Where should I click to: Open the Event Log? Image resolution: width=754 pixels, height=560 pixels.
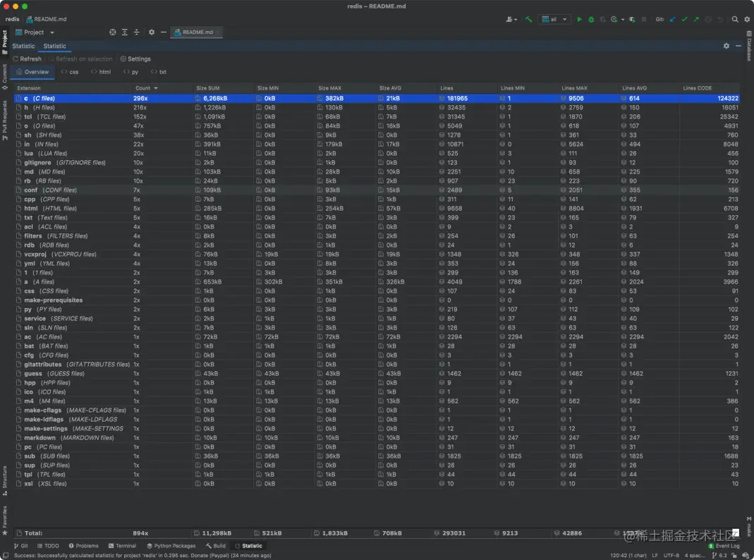tap(724, 546)
